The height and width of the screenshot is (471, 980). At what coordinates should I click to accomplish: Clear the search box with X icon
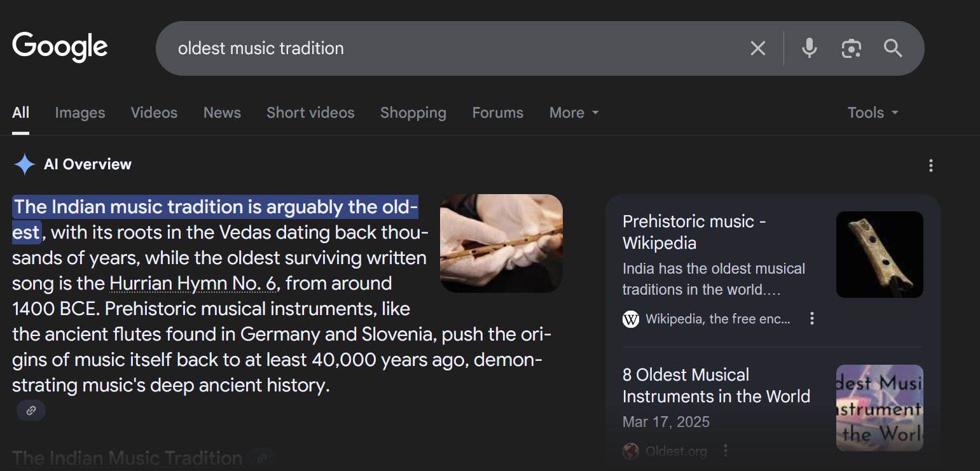[757, 48]
